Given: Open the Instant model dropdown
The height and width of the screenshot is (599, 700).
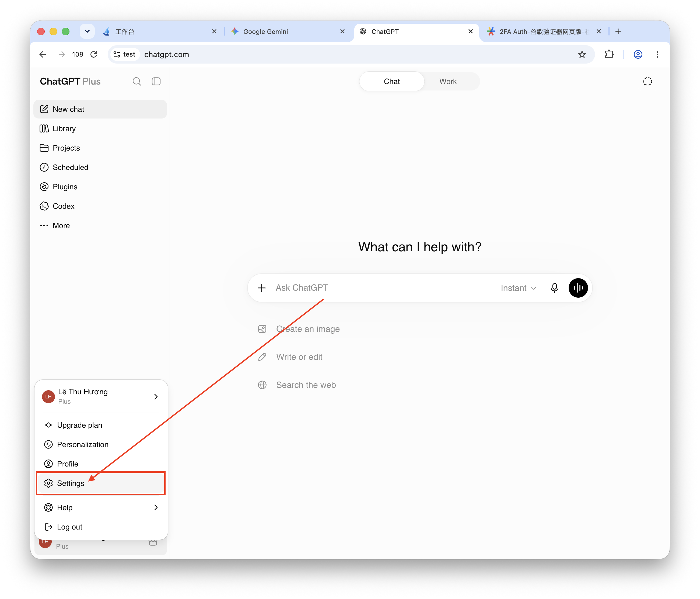Looking at the screenshot, I should click(x=518, y=288).
